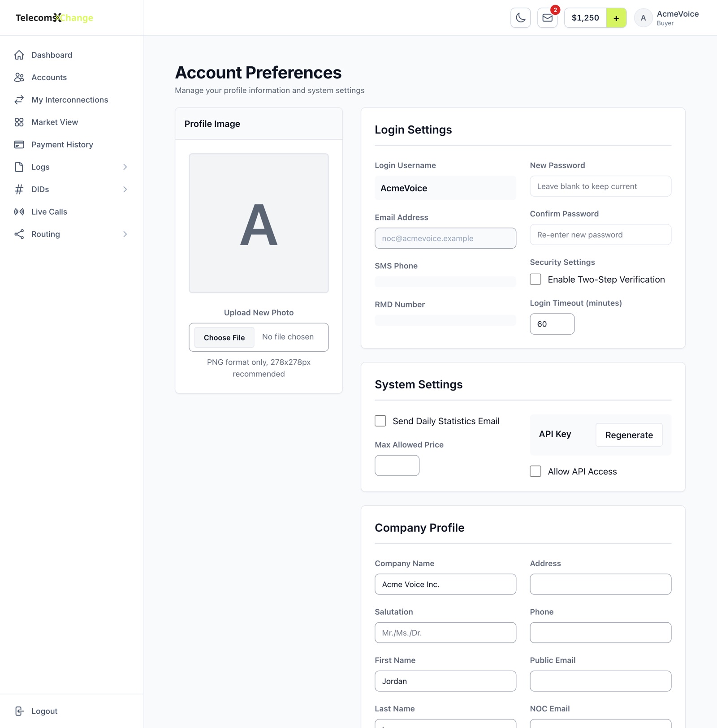The width and height of the screenshot is (717, 728).
Task: Expand the DIDs submenu chevron
Action: click(125, 190)
